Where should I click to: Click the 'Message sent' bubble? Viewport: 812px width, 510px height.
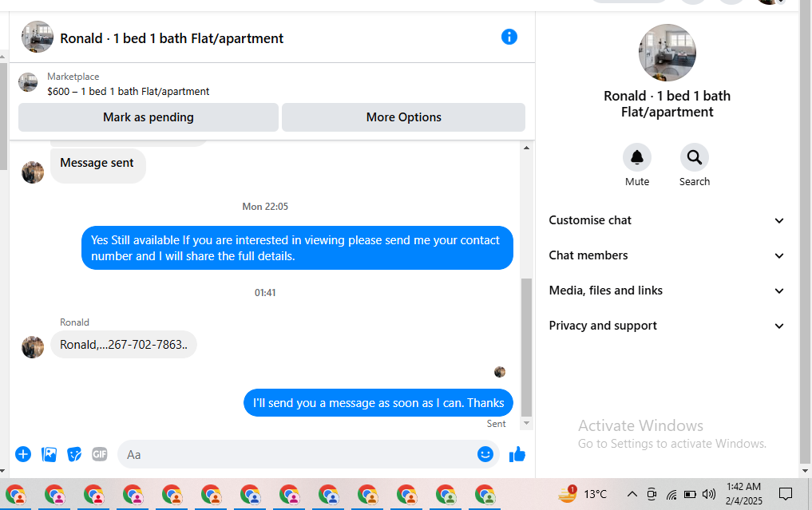tap(97, 164)
